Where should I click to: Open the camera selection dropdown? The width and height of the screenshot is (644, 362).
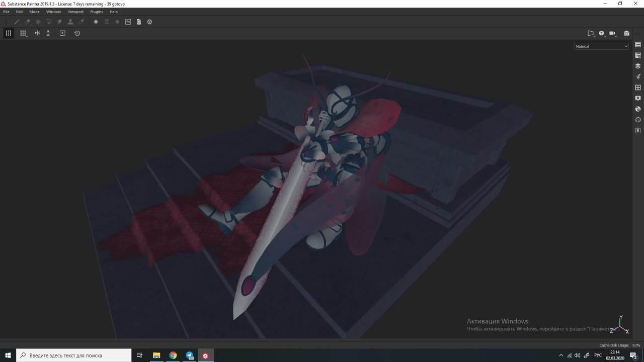pos(613,33)
